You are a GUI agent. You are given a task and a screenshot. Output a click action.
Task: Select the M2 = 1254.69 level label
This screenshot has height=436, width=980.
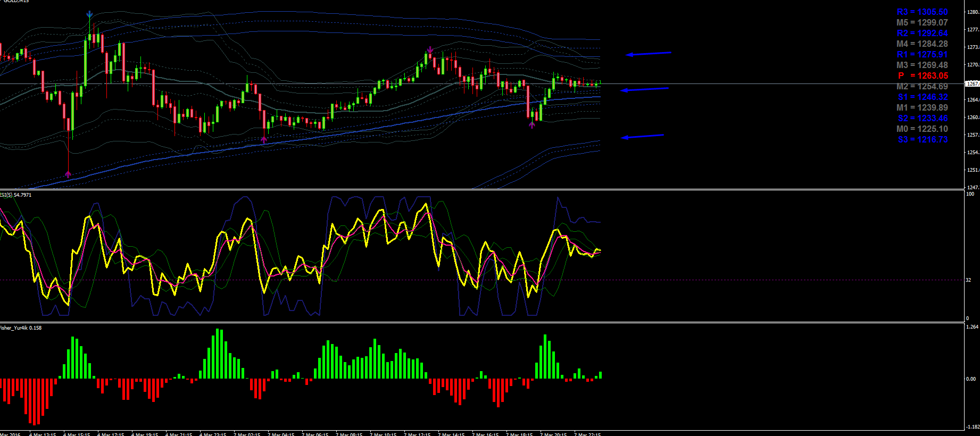(x=922, y=86)
